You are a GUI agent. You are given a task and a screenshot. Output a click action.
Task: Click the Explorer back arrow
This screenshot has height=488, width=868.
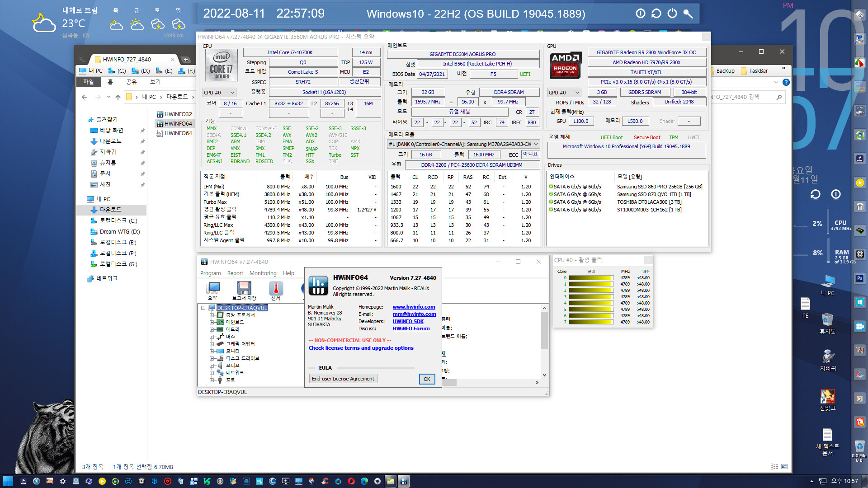85,97
